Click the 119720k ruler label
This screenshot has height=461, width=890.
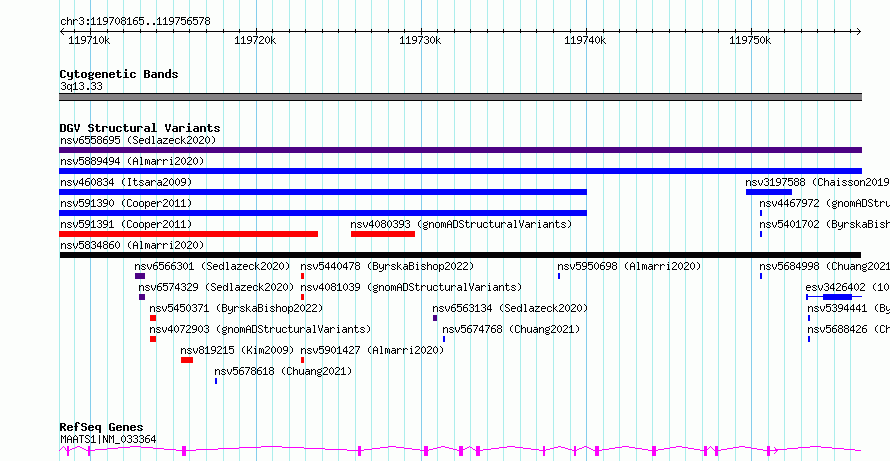pyautogui.click(x=255, y=40)
